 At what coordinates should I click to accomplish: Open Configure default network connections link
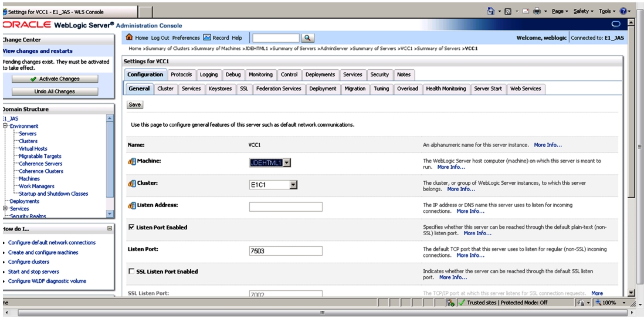[x=52, y=243]
